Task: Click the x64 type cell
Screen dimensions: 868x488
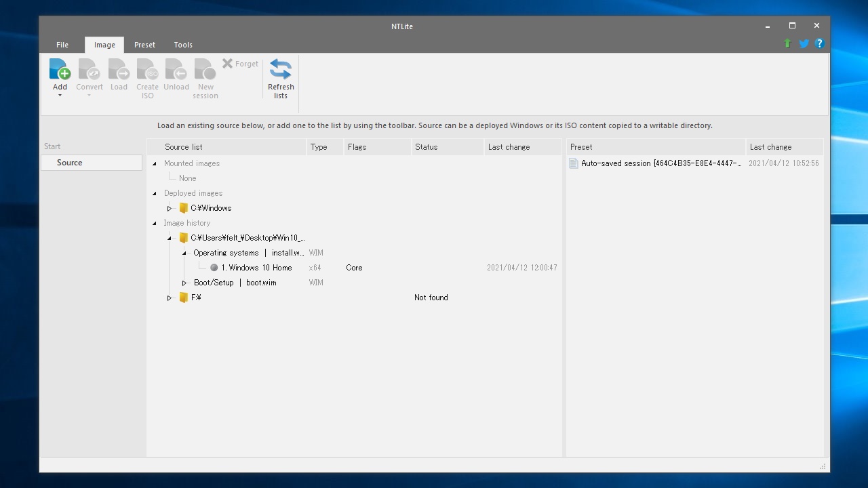Action: 315,268
